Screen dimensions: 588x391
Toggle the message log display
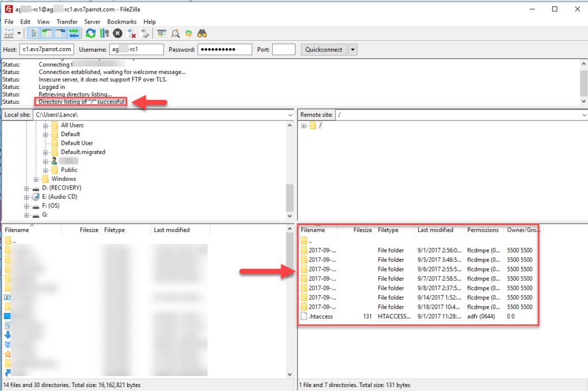click(33, 34)
